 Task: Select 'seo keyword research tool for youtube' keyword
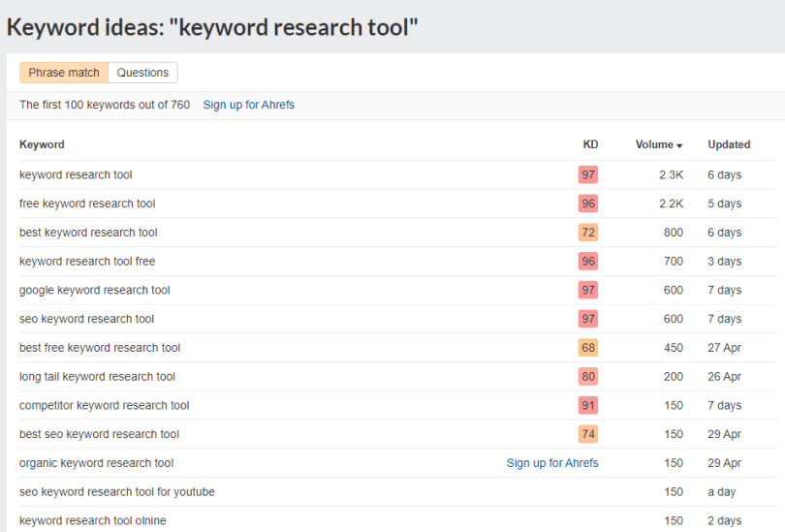point(117,491)
